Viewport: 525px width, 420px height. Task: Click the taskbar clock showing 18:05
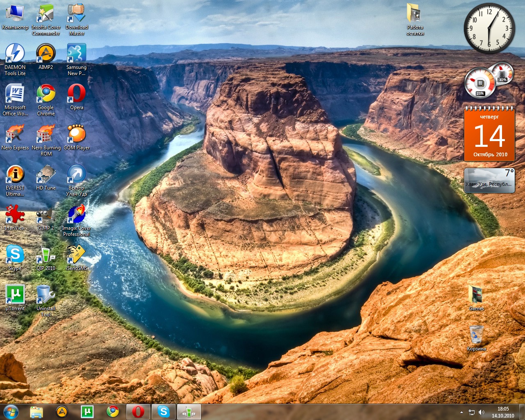(503, 412)
